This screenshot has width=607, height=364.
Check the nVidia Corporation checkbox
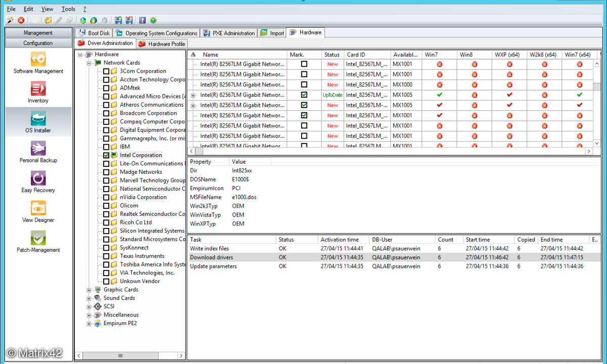(106, 197)
